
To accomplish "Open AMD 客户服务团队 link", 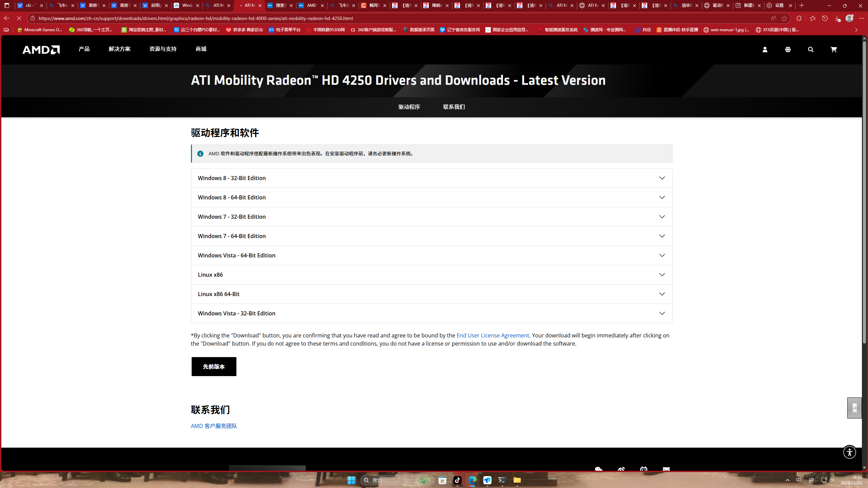I will pyautogui.click(x=214, y=426).
